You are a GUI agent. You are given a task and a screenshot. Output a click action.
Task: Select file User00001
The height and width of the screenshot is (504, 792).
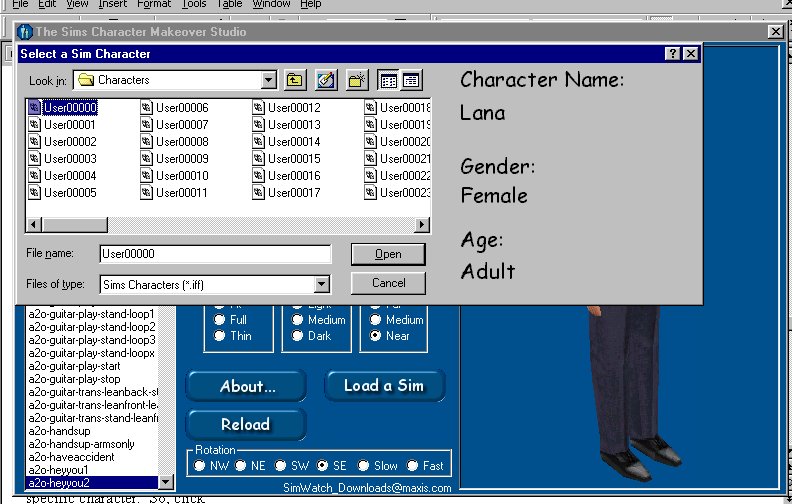point(62,125)
